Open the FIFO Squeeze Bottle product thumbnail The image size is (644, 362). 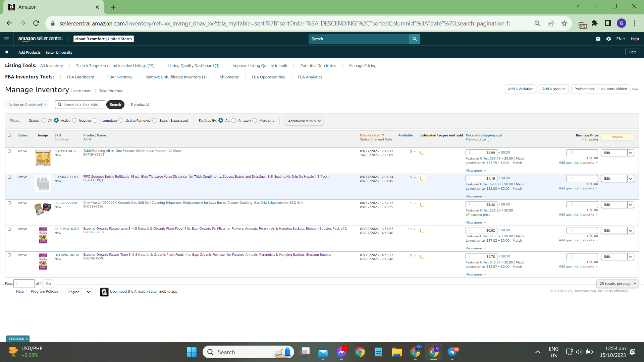(x=43, y=183)
